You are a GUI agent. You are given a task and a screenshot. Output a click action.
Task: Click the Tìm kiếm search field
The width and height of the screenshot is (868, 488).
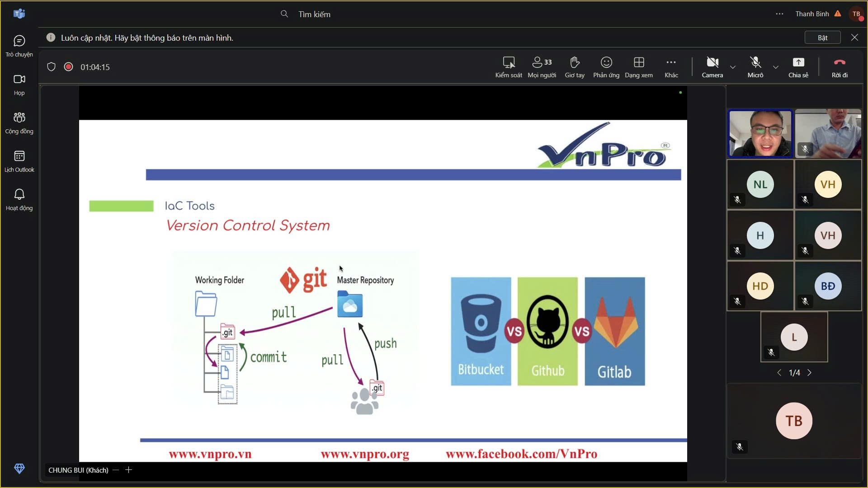tap(314, 14)
